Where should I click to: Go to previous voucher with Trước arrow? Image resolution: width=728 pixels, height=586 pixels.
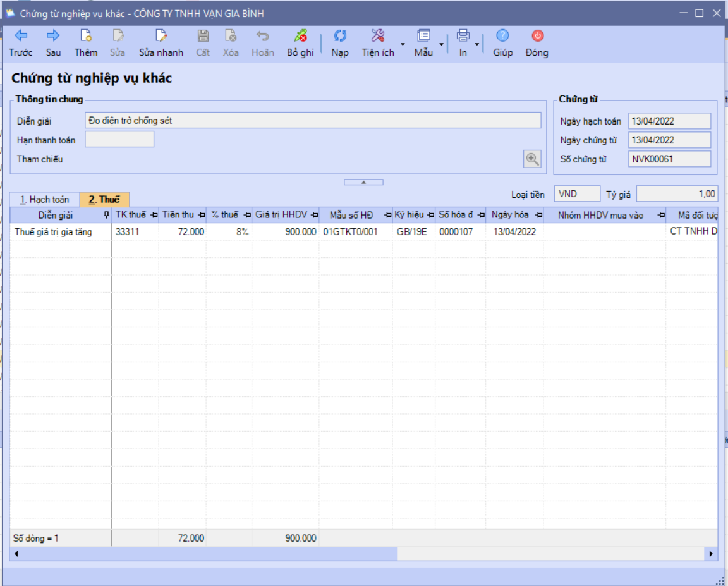tap(21, 36)
